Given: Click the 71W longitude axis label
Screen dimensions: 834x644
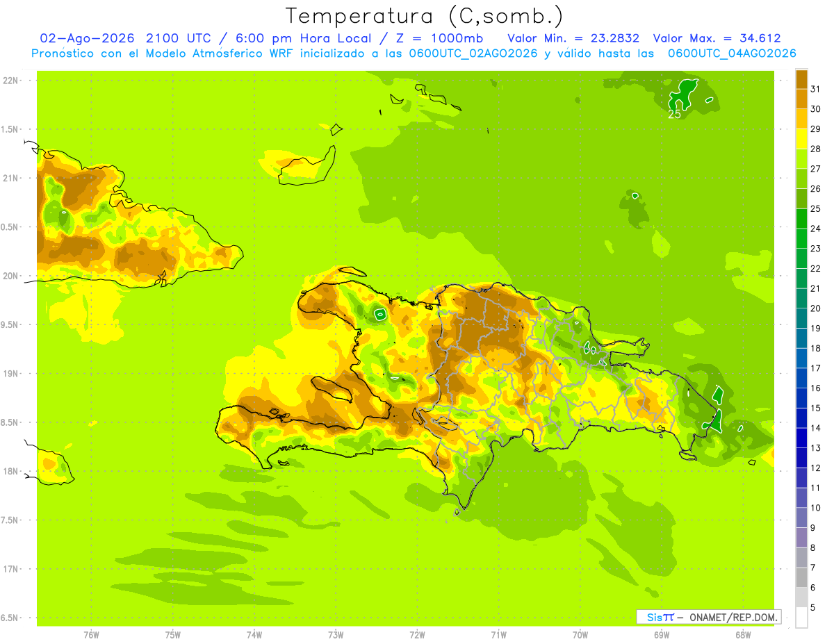Looking at the screenshot, I should pyautogui.click(x=498, y=635).
